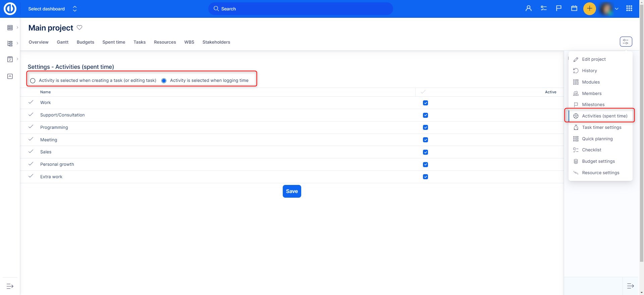Open the user profile icon in header
644x295 pixels.
click(x=528, y=9)
